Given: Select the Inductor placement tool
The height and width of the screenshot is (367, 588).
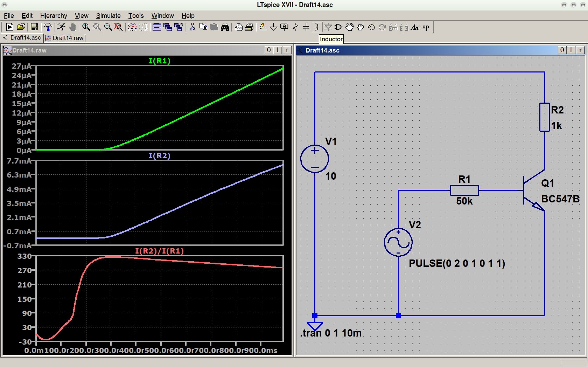Looking at the screenshot, I should click(x=317, y=27).
